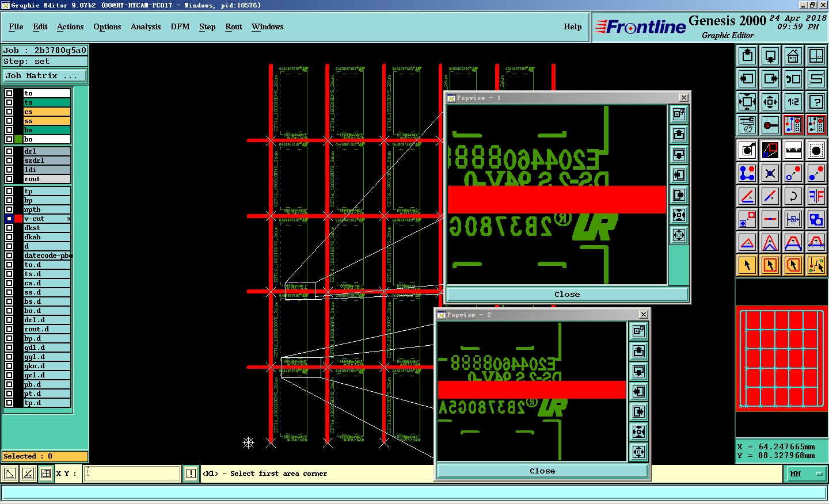This screenshot has height=504, width=829.
Task: Click the zoom in expand arrows icon
Action: click(x=747, y=102)
